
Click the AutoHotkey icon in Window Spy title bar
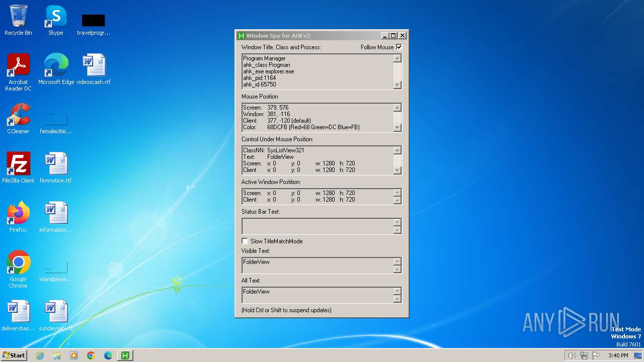coord(241,36)
